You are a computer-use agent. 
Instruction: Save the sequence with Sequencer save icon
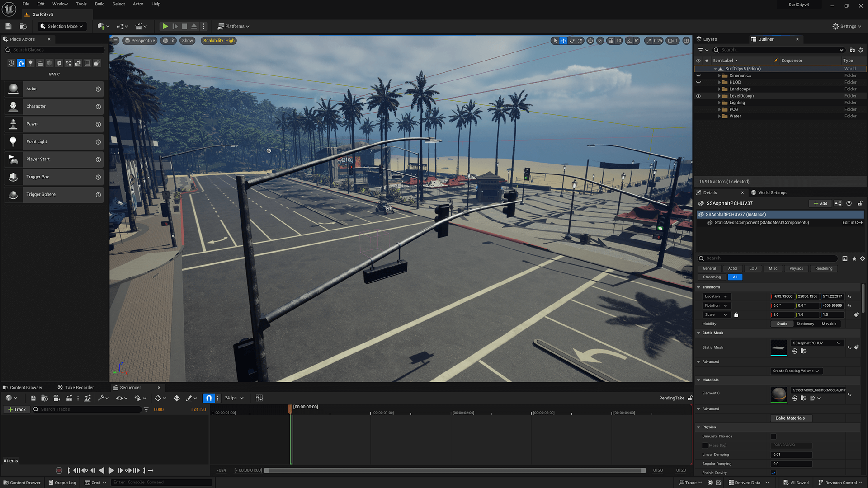tap(33, 398)
